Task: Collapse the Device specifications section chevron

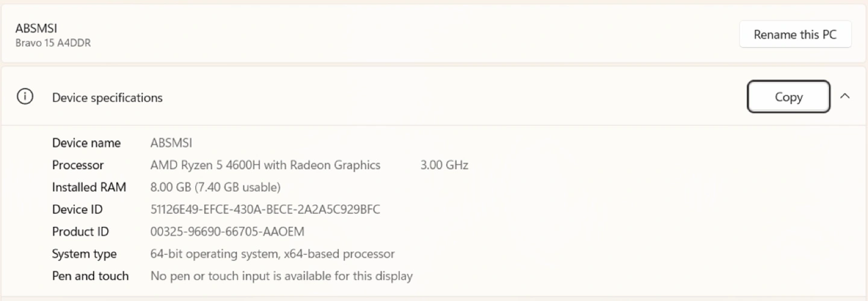Action: (845, 96)
